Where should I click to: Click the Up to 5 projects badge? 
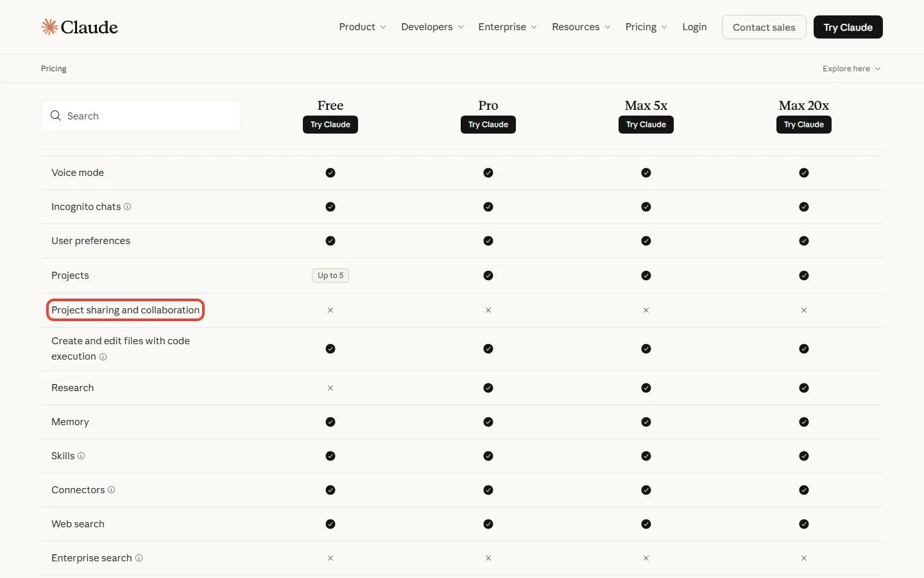pos(330,276)
